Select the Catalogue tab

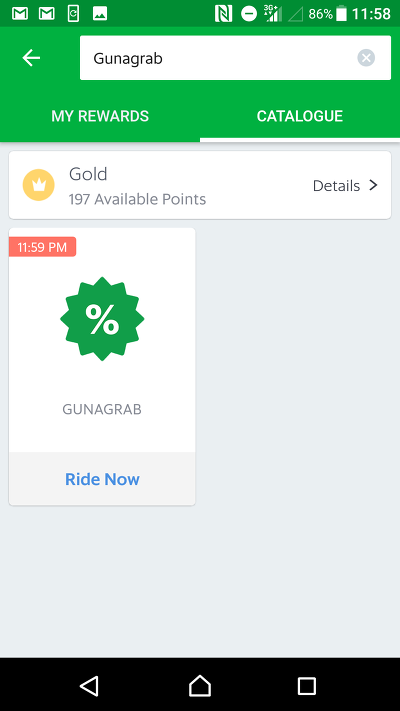pyautogui.click(x=300, y=116)
